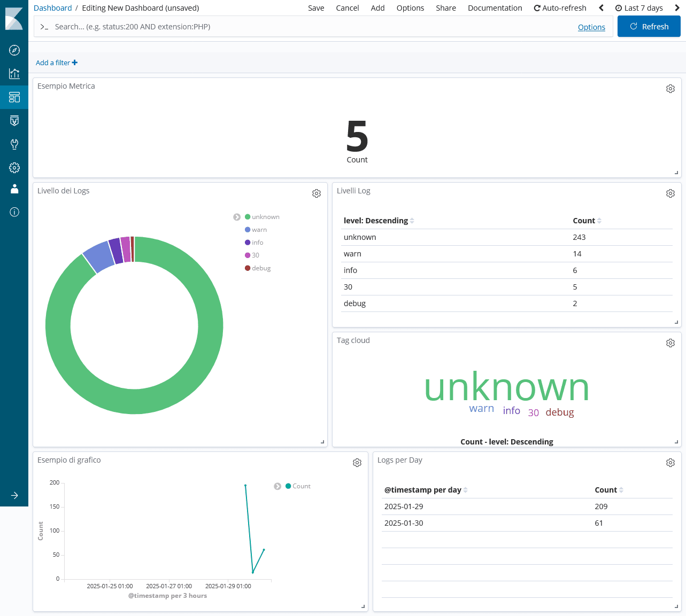Click the Kibana logo
Viewport: 686px width, 616px height.
point(14,19)
